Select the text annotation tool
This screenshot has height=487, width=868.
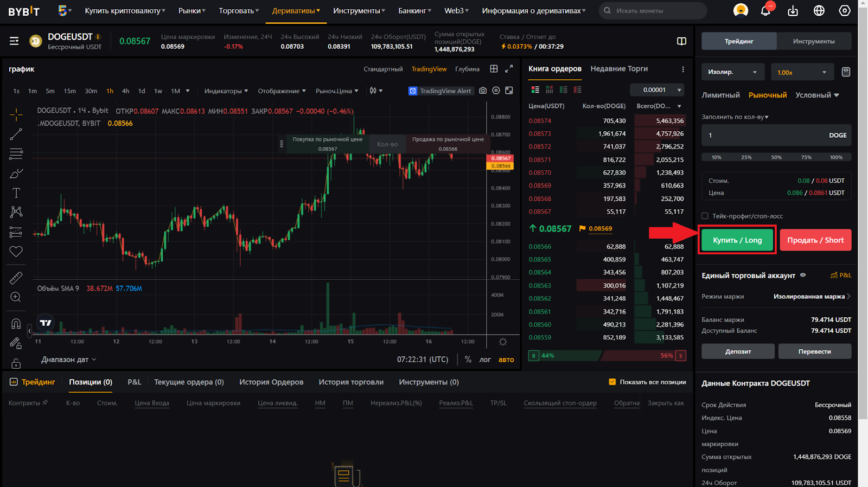tap(16, 193)
